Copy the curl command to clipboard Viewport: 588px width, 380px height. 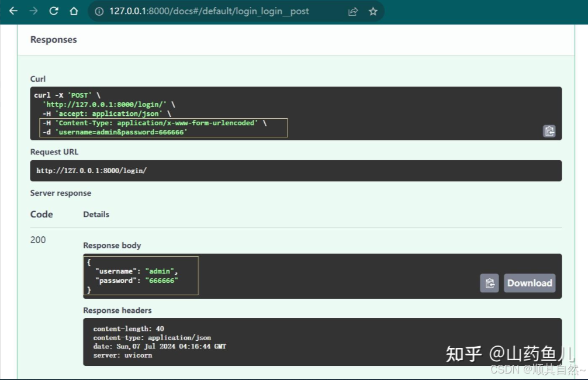[548, 131]
